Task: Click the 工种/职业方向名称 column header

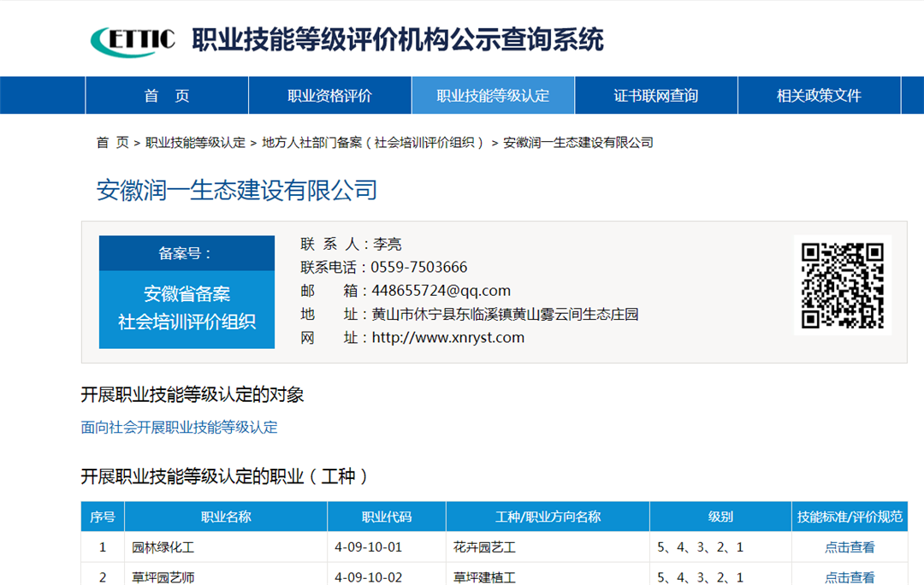Action: click(548, 517)
